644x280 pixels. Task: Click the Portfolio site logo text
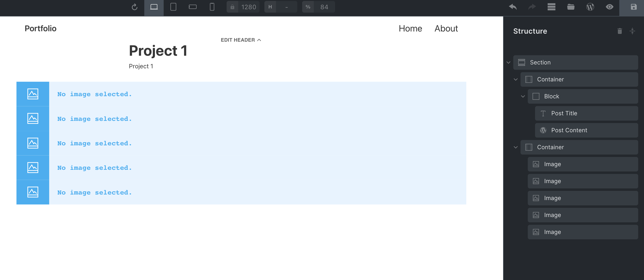40,29
